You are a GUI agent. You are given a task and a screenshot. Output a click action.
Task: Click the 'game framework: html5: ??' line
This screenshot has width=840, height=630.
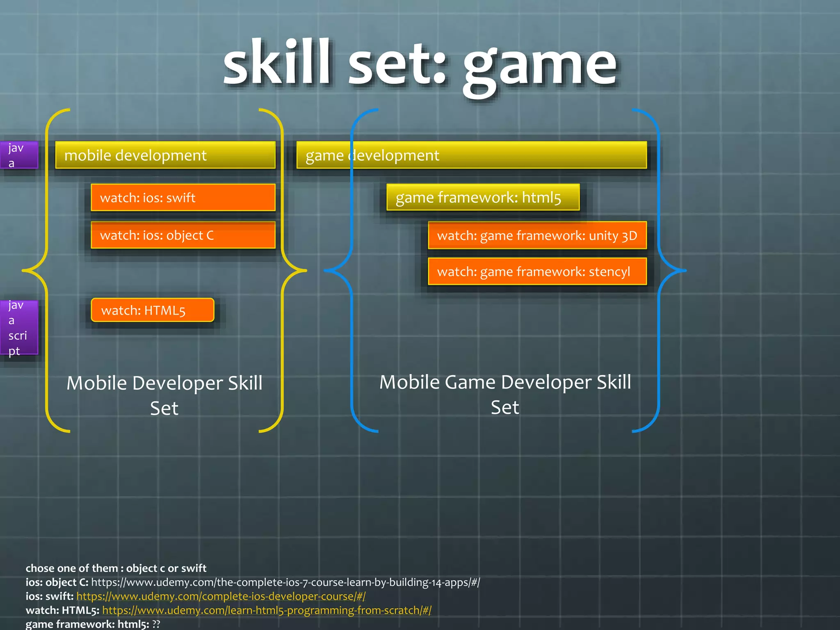[x=93, y=624]
